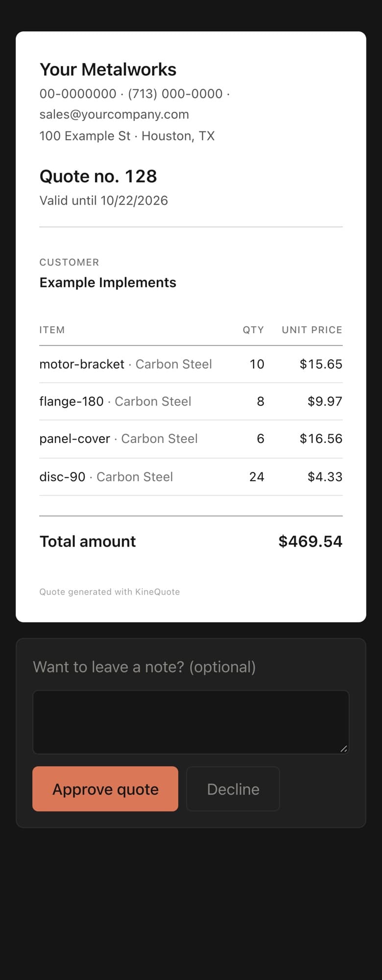
Task: Click the QTY column header
Action: coord(253,330)
